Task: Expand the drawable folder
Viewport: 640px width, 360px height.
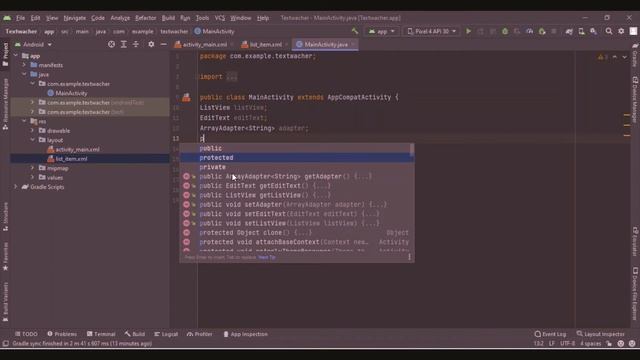Action: click(x=32, y=131)
